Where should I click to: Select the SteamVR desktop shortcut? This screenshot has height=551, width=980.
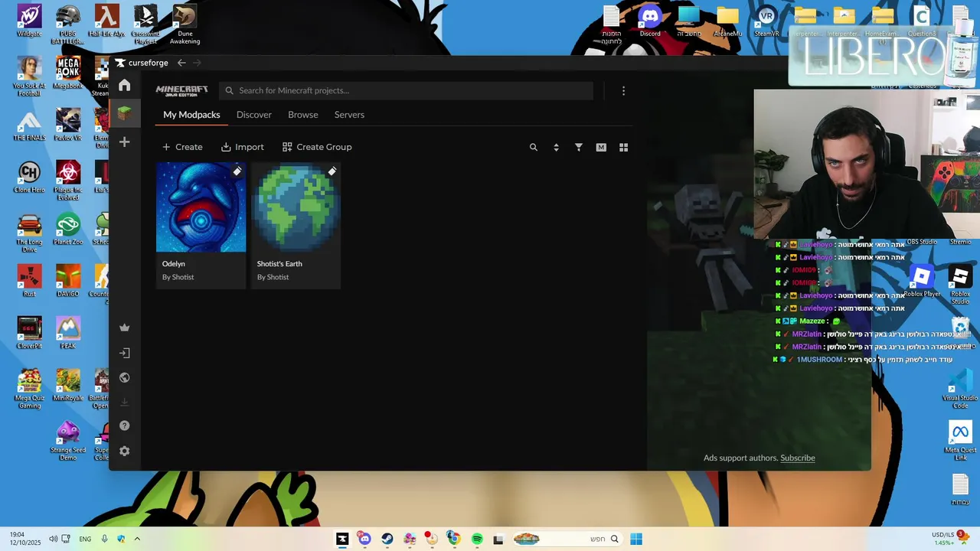(766, 21)
